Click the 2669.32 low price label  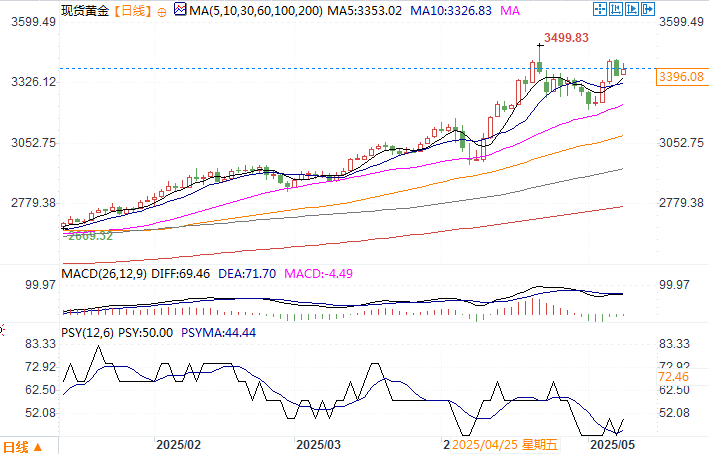coord(90,236)
